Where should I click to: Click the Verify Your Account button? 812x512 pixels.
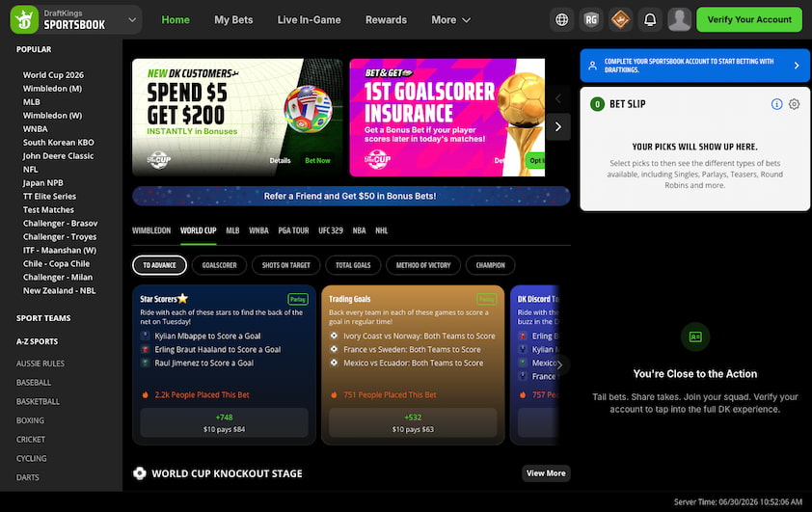(749, 19)
